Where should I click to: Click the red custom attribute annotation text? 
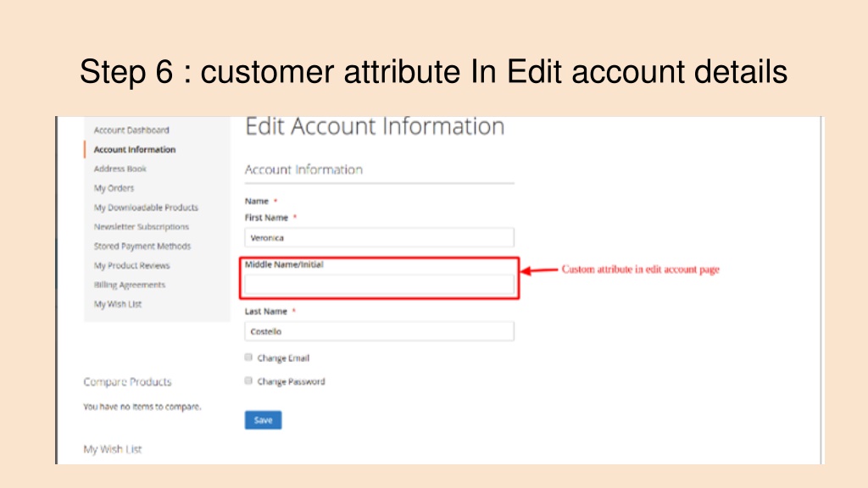pyautogui.click(x=641, y=269)
